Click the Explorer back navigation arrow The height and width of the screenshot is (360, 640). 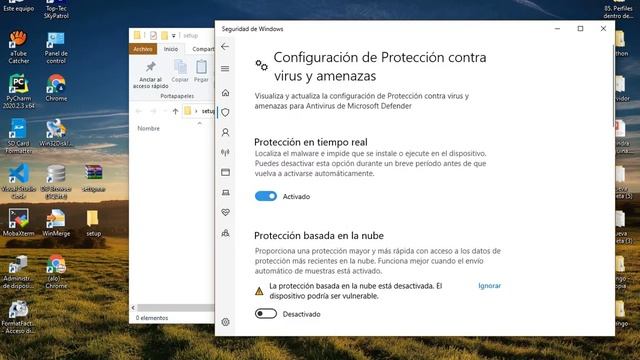139,111
